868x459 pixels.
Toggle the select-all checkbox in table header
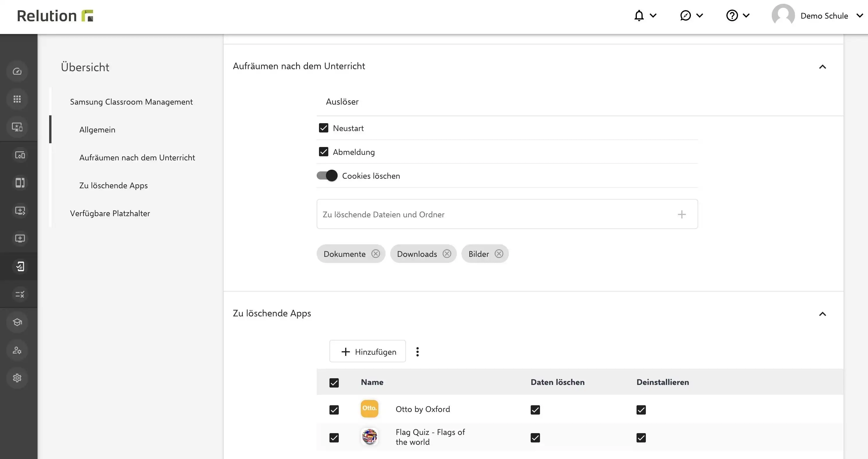click(x=334, y=383)
